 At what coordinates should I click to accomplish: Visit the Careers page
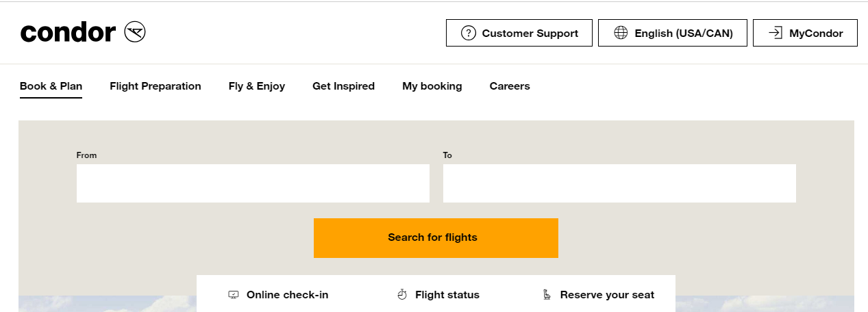pos(510,86)
